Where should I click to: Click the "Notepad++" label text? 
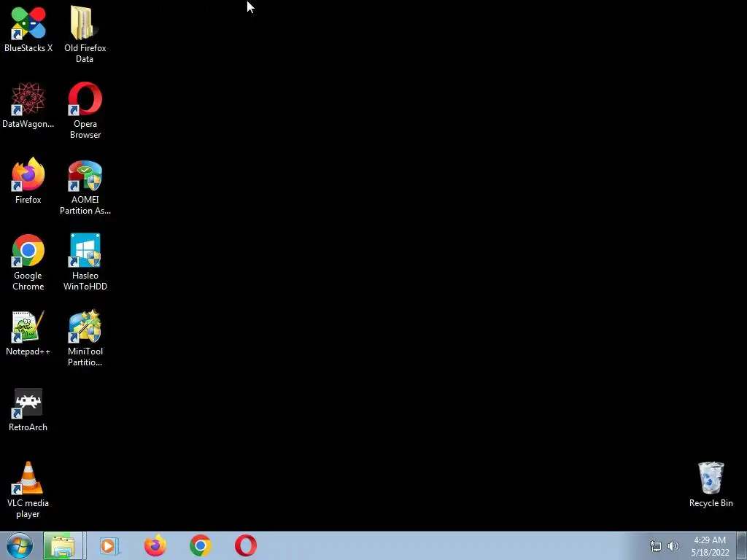[x=28, y=351]
